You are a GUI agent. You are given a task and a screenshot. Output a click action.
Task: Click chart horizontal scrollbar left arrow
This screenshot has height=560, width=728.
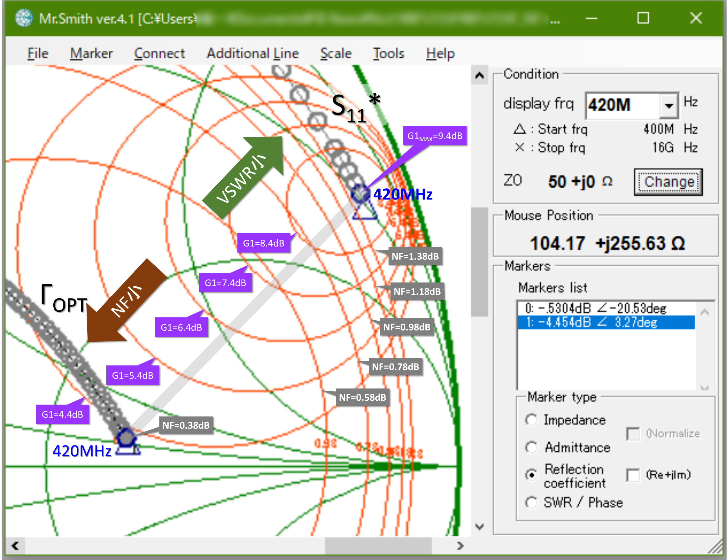[15, 546]
